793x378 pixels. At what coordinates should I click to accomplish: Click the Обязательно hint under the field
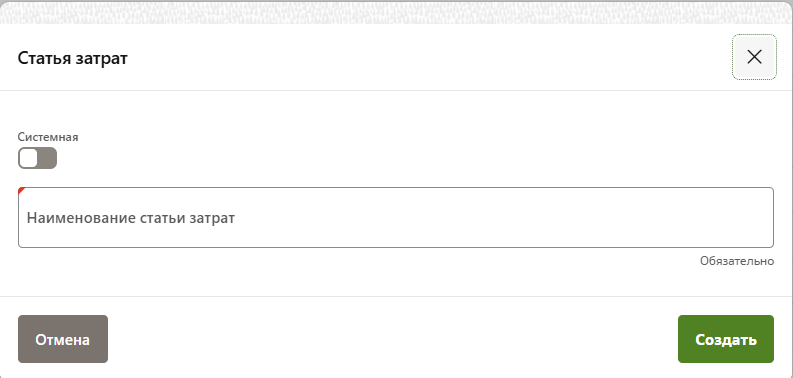click(x=737, y=261)
